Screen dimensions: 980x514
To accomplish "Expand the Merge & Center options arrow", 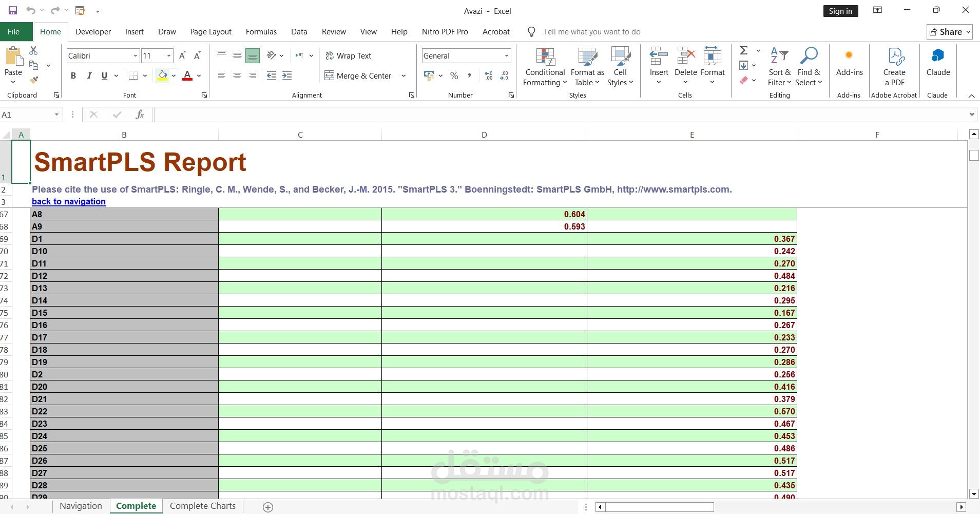I will pos(403,75).
